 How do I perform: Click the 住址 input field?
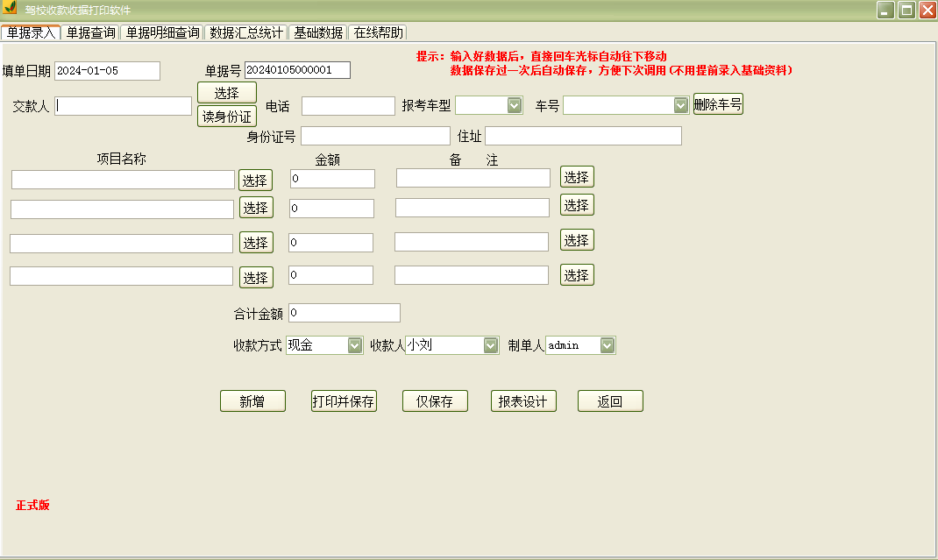pyautogui.click(x=583, y=136)
